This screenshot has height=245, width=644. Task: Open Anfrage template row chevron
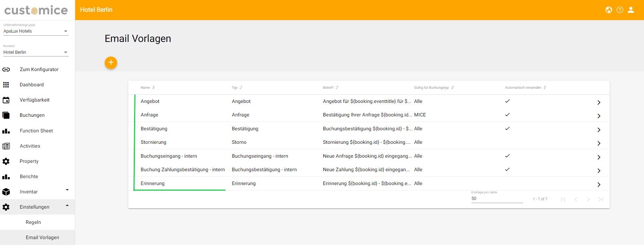(599, 116)
